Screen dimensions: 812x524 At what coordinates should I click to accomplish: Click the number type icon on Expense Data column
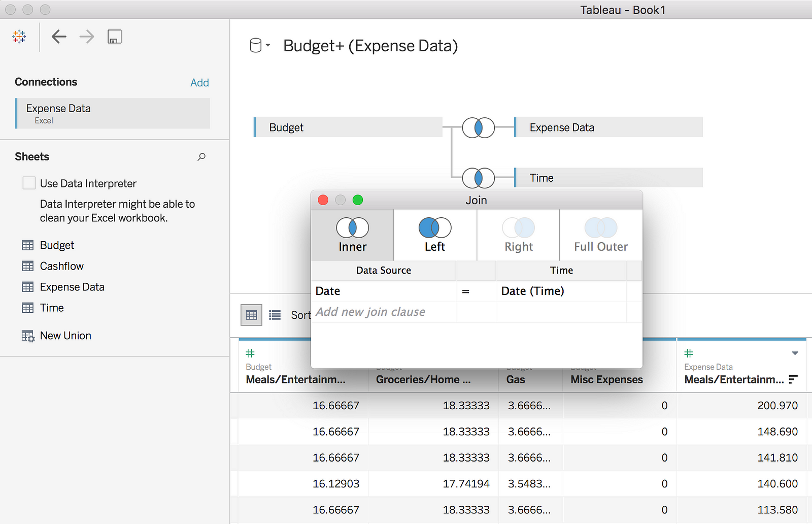[x=689, y=353]
